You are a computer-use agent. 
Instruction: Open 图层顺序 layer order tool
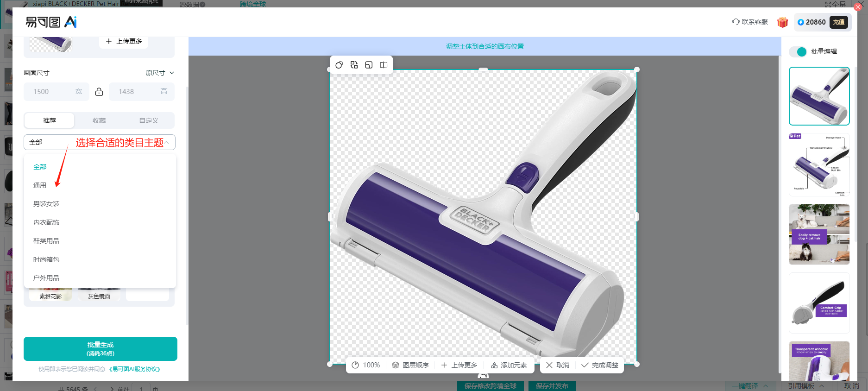[x=410, y=365]
